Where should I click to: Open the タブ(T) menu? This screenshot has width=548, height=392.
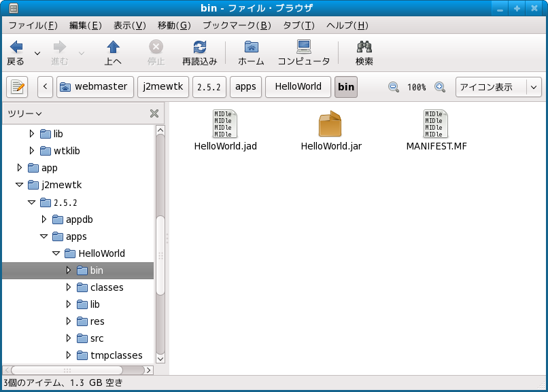click(x=298, y=25)
